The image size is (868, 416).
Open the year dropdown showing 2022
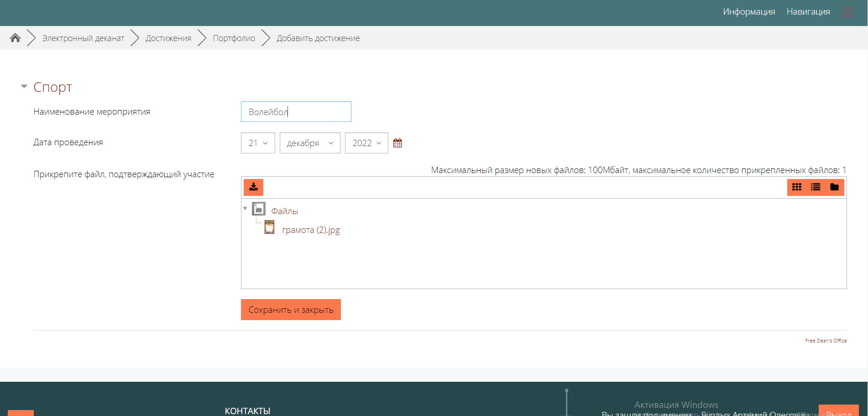point(366,143)
